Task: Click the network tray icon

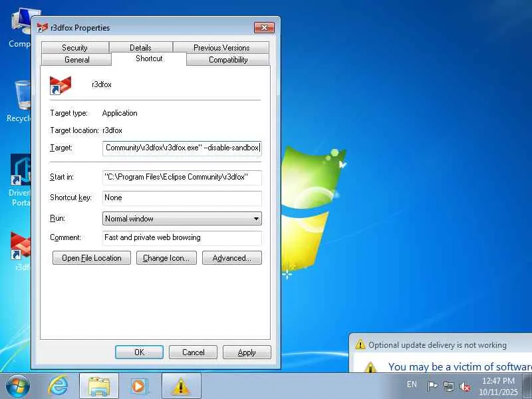Action: coord(448,386)
